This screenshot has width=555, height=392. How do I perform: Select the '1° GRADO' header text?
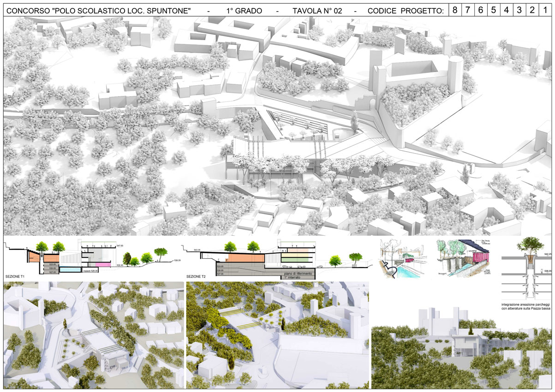[x=245, y=10]
